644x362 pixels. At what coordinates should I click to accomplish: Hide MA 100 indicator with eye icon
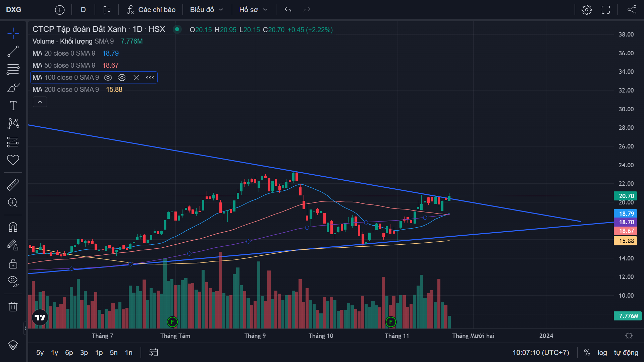tap(108, 78)
